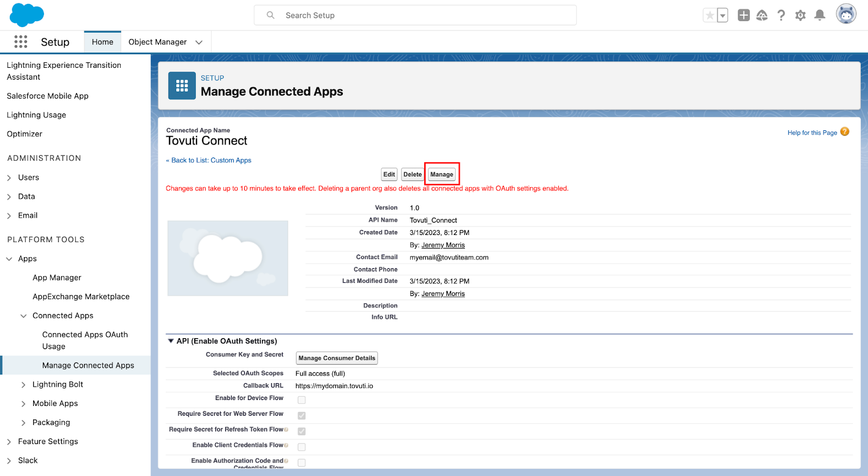Open Connected Apps OAuth Usage

pos(85,340)
